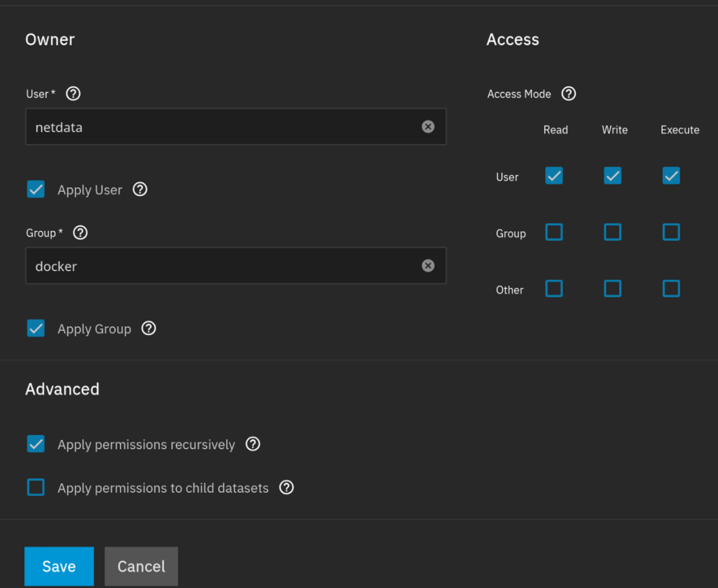
Task: Clear the netdata user field
Action: click(x=428, y=127)
